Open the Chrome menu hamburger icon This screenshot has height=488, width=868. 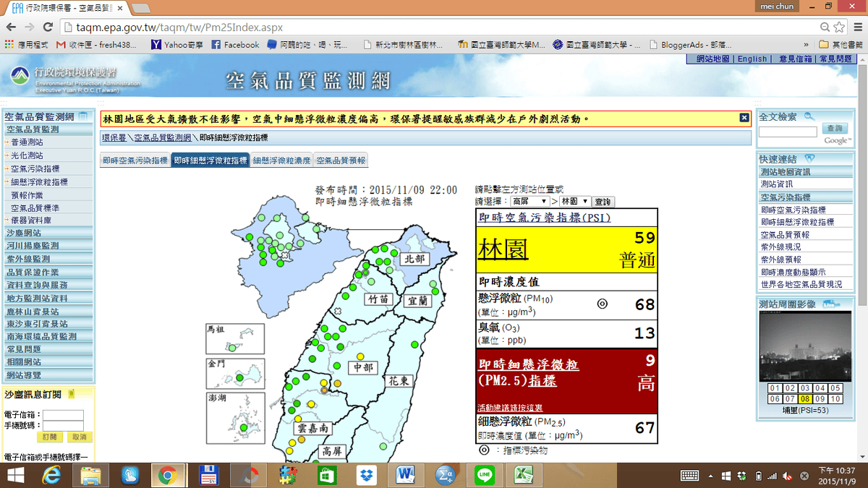(x=857, y=27)
